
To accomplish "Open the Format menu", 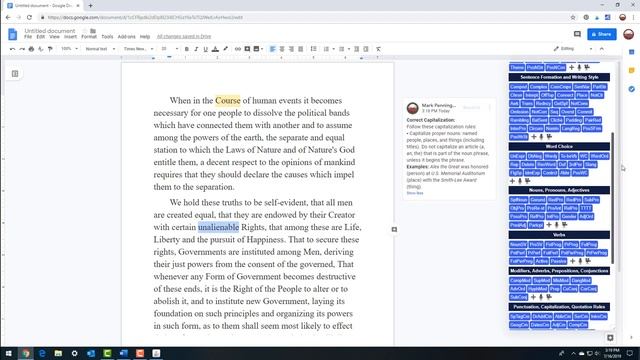I will (89, 37).
